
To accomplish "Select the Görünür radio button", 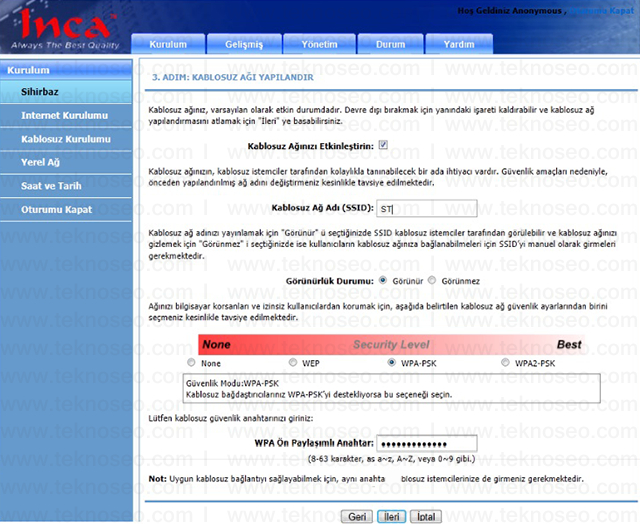I will pos(383,280).
